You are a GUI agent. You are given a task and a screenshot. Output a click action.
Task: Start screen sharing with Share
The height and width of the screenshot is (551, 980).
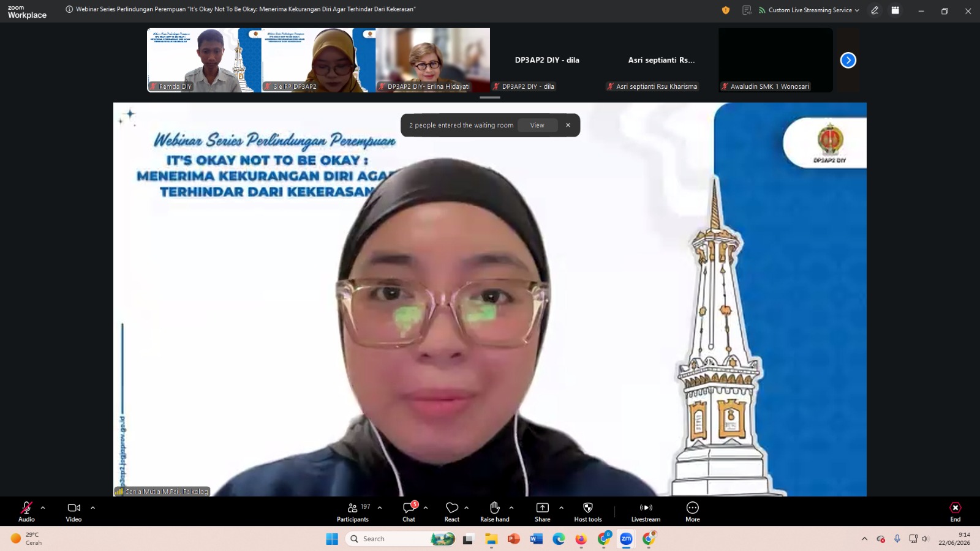[x=543, y=512]
